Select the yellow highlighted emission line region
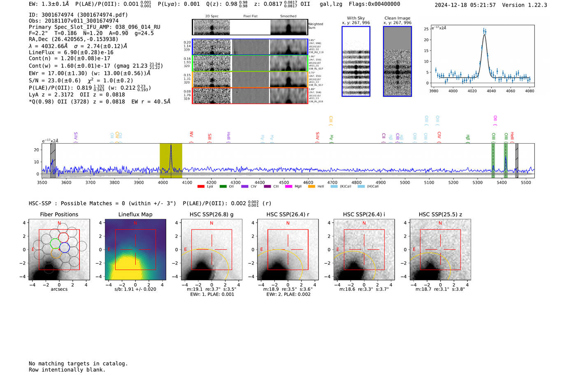Viewport: 576px width, 392px height. coord(171,160)
